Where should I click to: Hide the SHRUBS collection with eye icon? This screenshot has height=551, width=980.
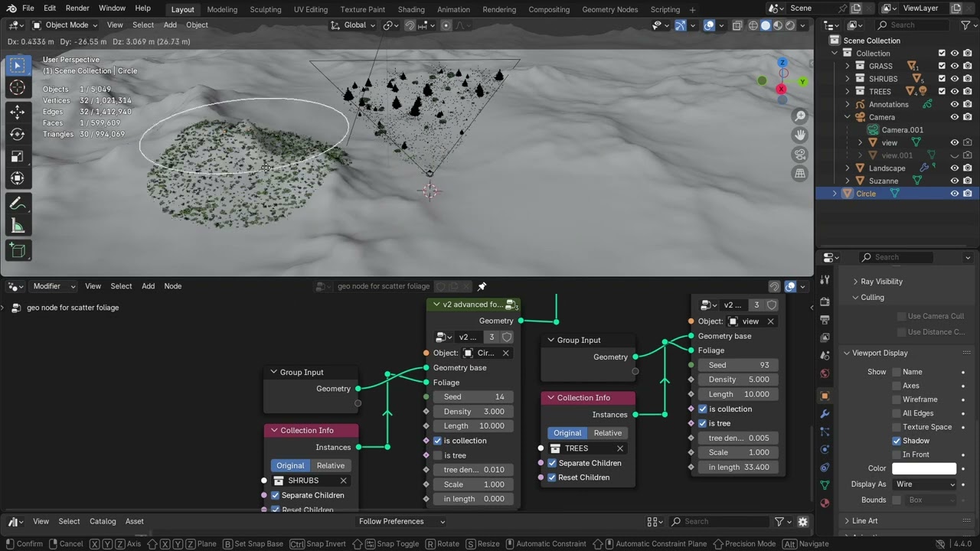click(955, 79)
